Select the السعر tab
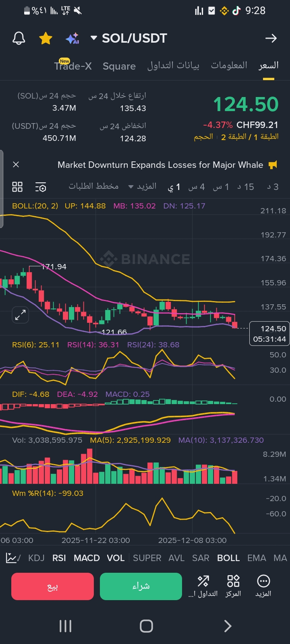Image resolution: width=290 pixels, height=644 pixels. tap(269, 65)
